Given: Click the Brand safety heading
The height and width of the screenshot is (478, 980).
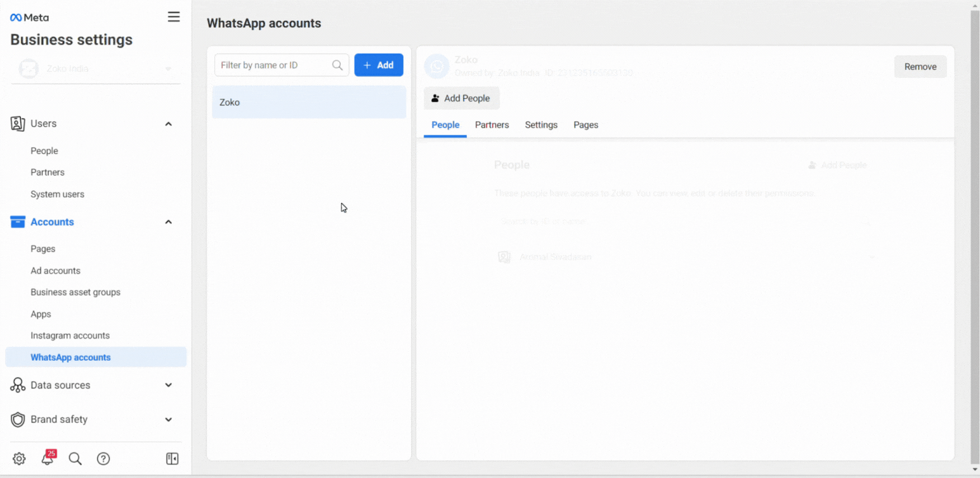Looking at the screenshot, I should pyautogui.click(x=59, y=420).
